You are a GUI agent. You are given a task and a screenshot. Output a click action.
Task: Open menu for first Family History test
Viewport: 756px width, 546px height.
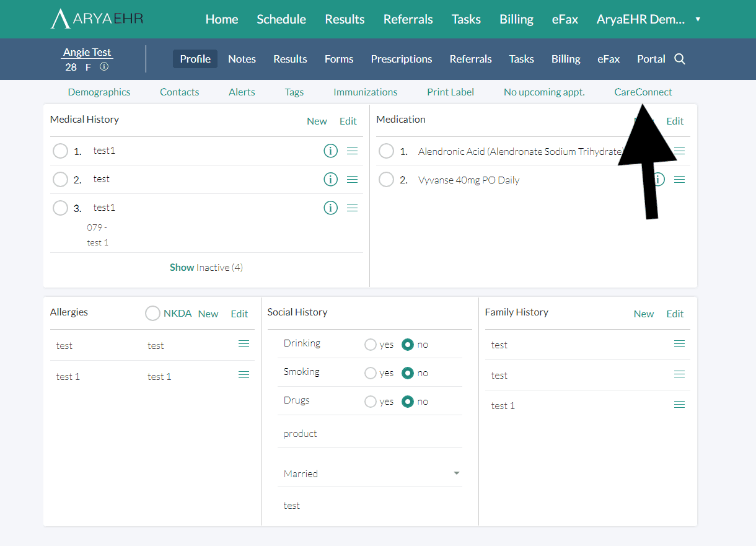(x=680, y=344)
